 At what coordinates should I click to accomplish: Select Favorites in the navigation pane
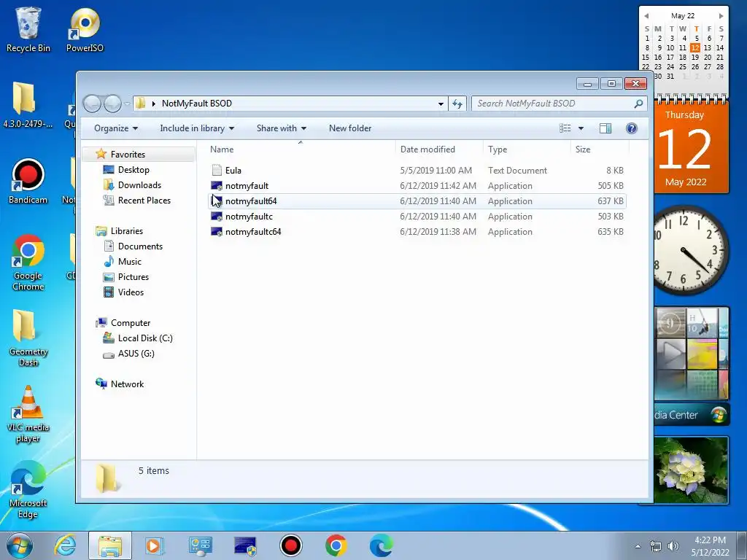point(128,155)
